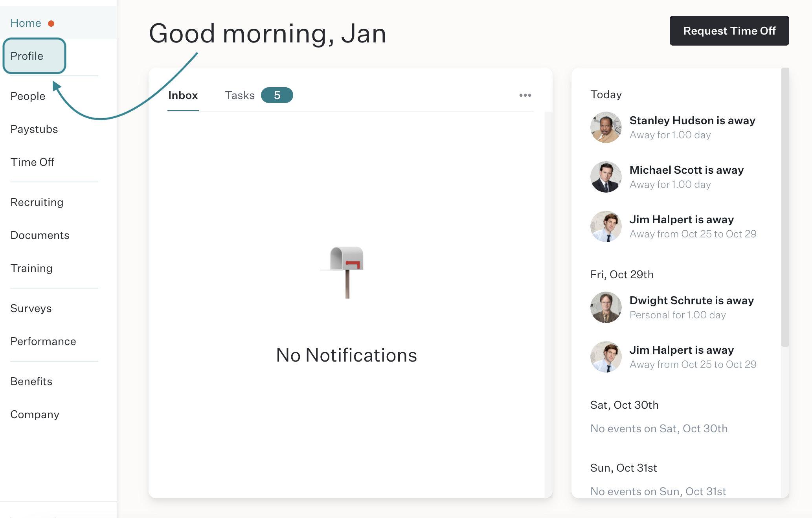Viewport: 812px width, 518px height.
Task: Click the 'Sun, Oct 31st' date heading
Action: (623, 468)
